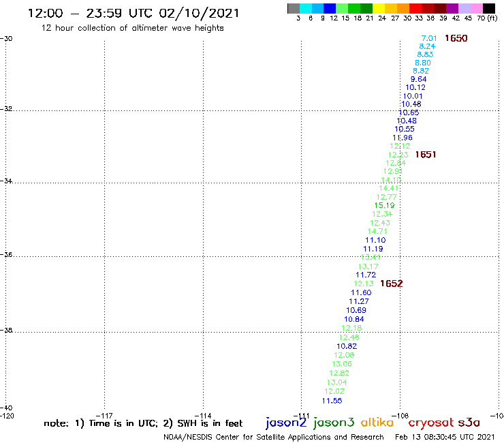Click the blue 12 ft legend swatch
This screenshot has height=443, width=504.
click(x=330, y=8)
